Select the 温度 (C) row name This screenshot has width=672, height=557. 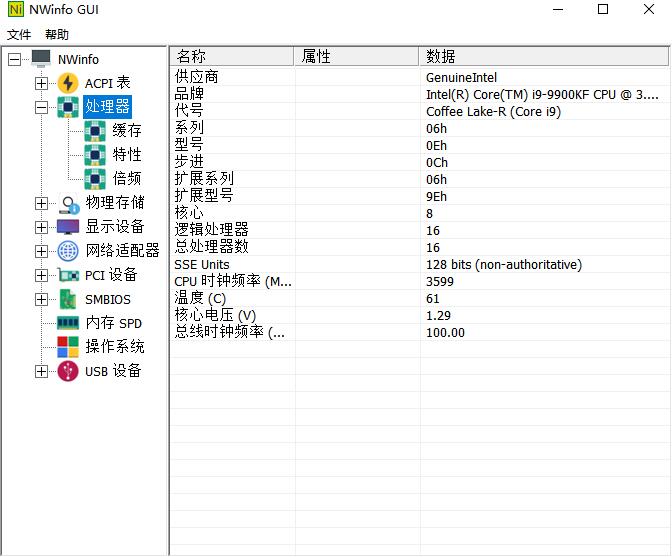[200, 298]
